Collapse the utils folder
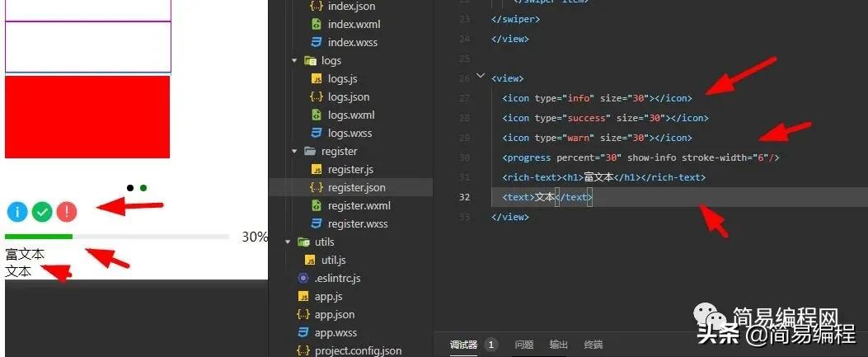 point(289,242)
